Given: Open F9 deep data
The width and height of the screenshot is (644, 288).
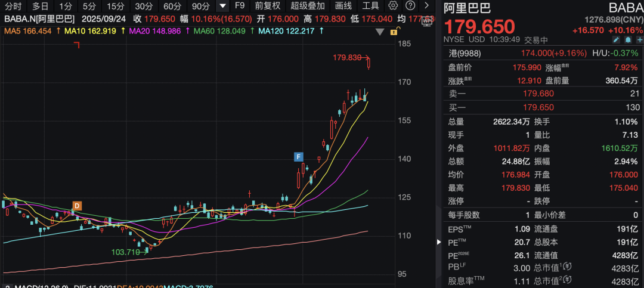Looking at the screenshot, I should [x=239, y=6].
